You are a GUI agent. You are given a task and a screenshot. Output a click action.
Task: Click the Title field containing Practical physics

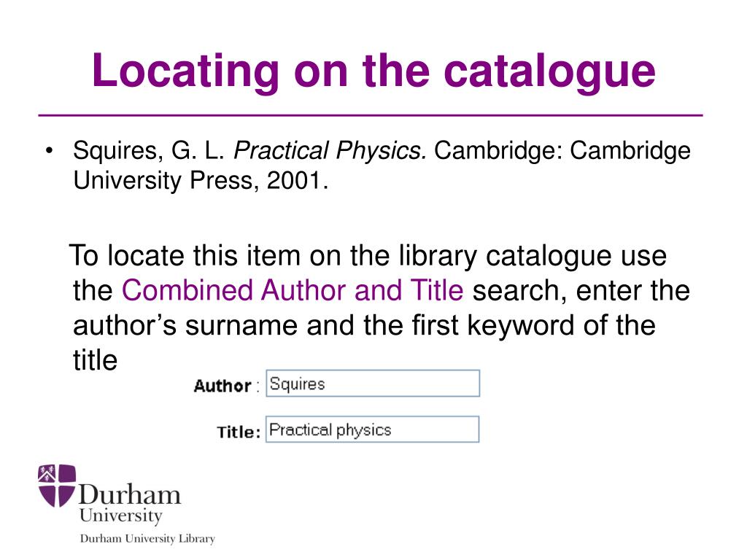(372, 429)
